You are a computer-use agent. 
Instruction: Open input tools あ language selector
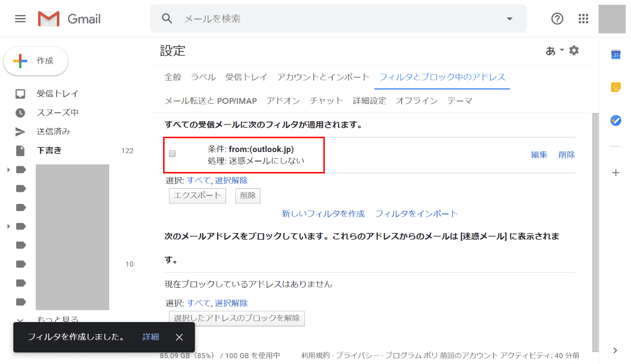tap(551, 51)
